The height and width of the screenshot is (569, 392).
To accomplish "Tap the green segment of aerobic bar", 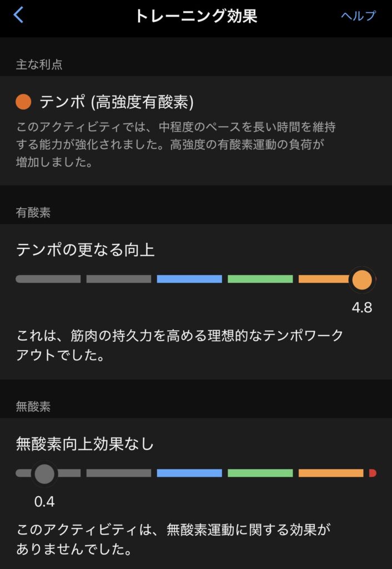I will click(x=260, y=279).
